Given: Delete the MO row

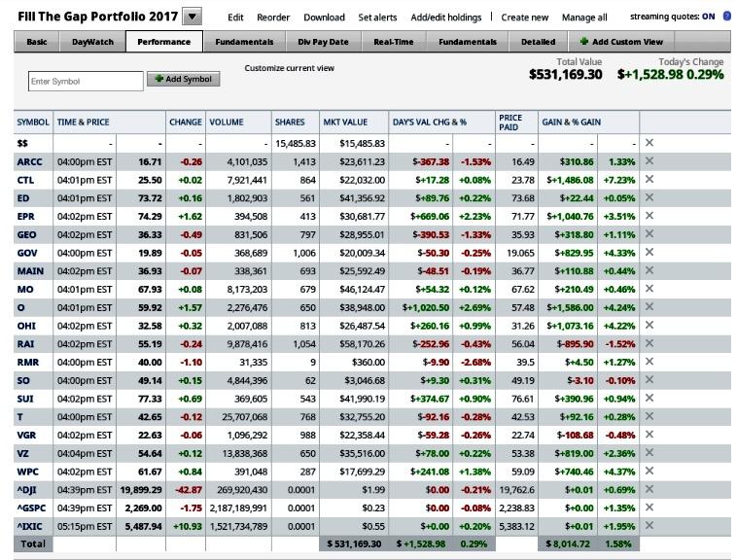Looking at the screenshot, I should pyautogui.click(x=649, y=289).
